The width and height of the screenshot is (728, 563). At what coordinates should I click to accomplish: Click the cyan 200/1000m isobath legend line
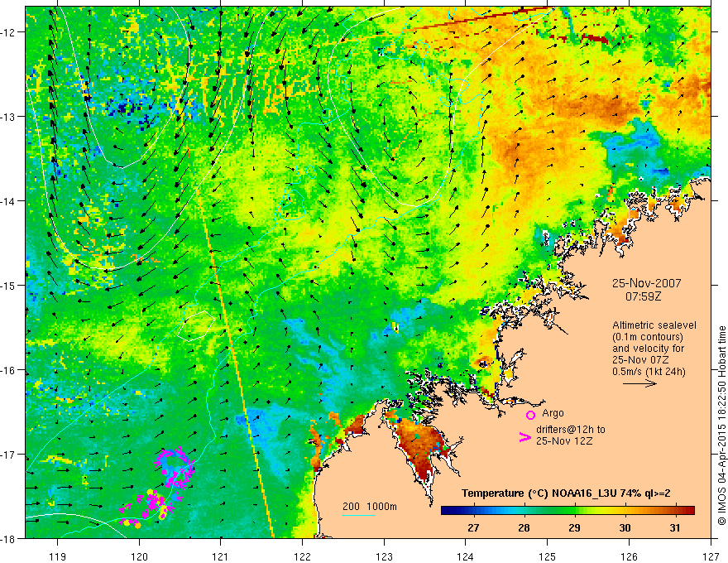[x=358, y=515]
